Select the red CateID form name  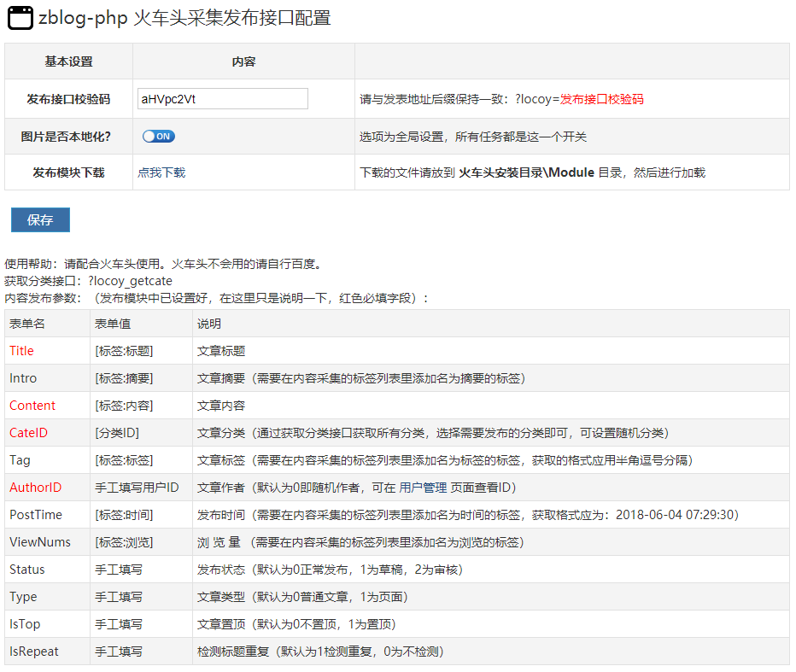pos(28,433)
